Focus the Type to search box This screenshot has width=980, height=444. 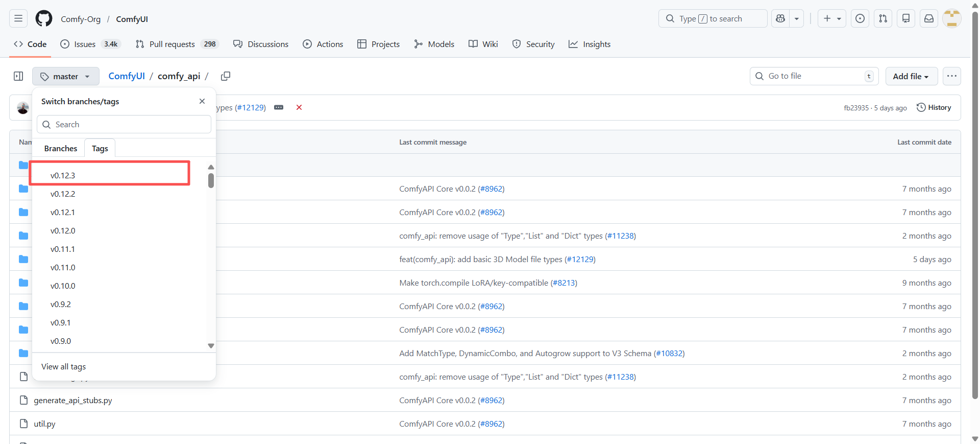pyautogui.click(x=713, y=19)
